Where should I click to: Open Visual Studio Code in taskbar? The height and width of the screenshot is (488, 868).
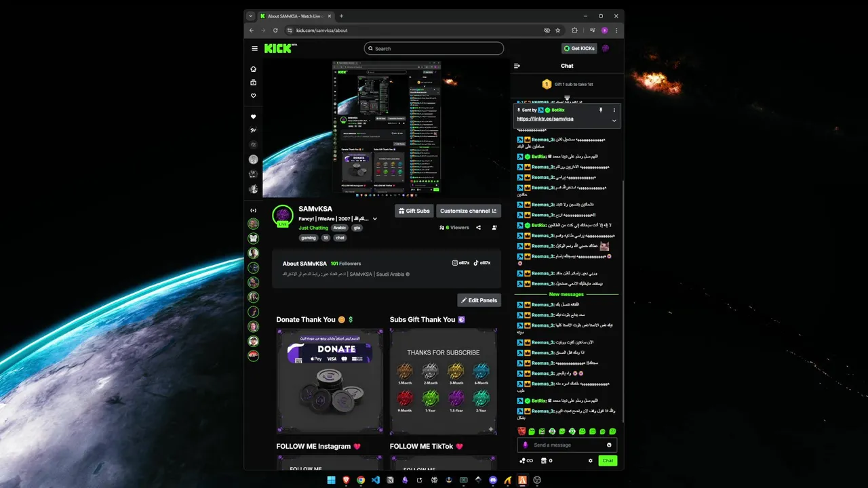tap(375, 480)
